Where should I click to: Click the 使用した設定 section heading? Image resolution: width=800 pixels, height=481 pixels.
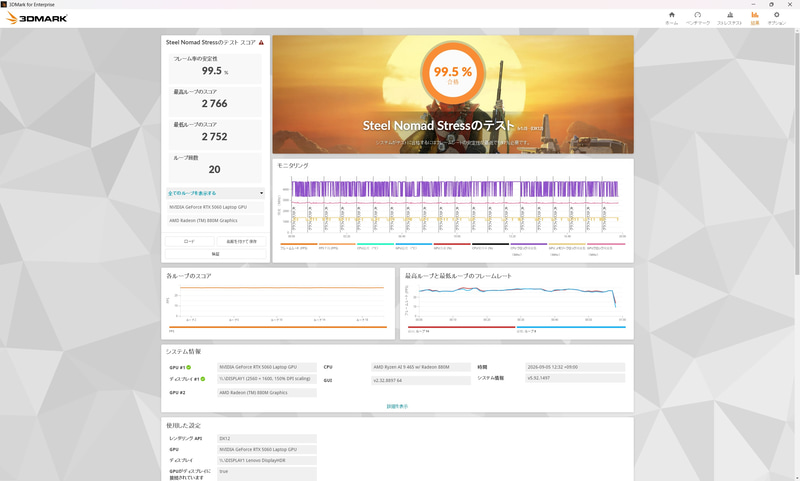tap(183, 425)
